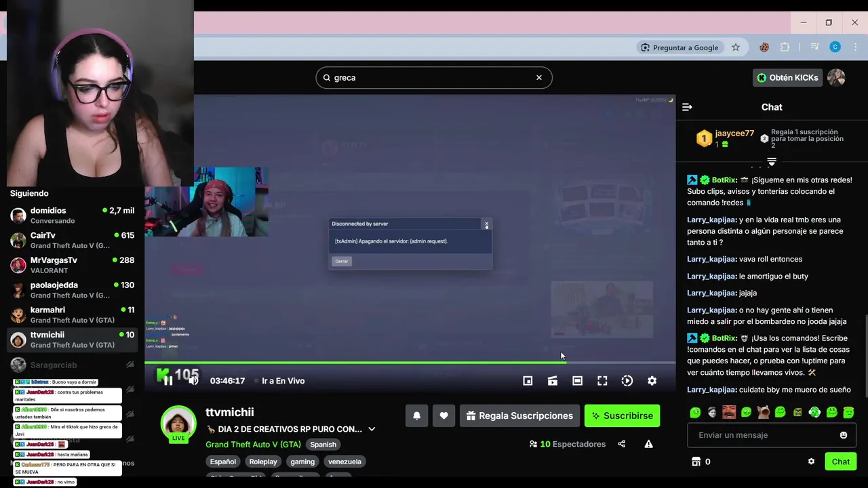Cast the stream to a device
This screenshot has height=488, width=868.
[553, 380]
